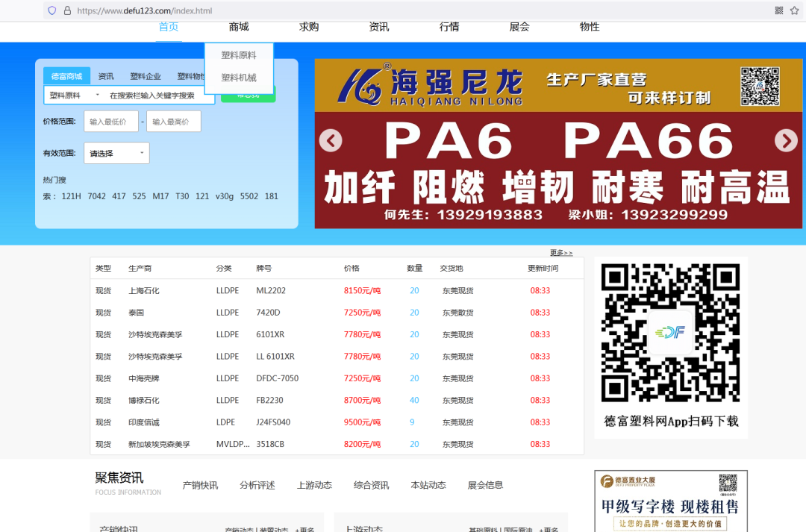Viewport: 806px width, 532px height.
Task: Open the 求购 navigation item
Action: (x=309, y=27)
